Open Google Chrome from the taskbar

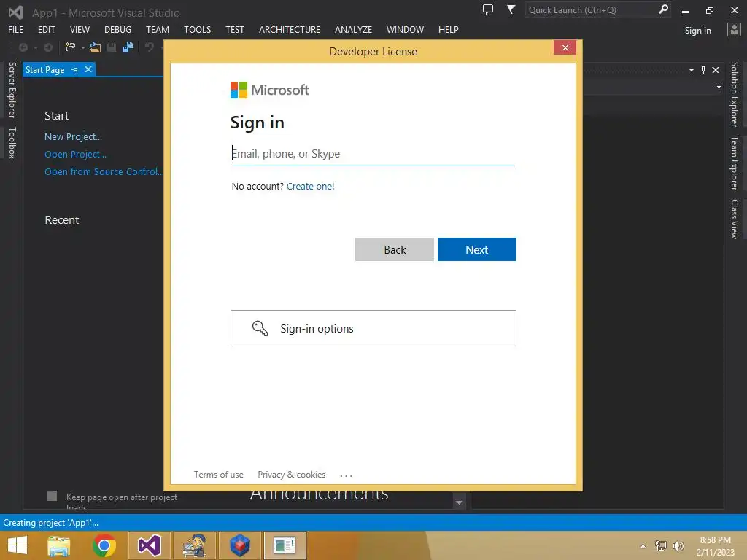(x=104, y=545)
